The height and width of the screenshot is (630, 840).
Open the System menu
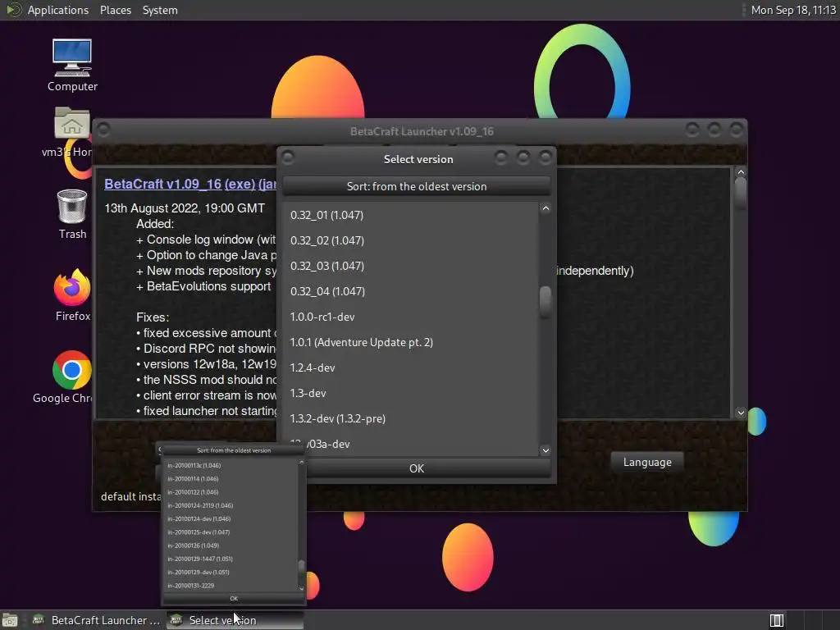(160, 10)
